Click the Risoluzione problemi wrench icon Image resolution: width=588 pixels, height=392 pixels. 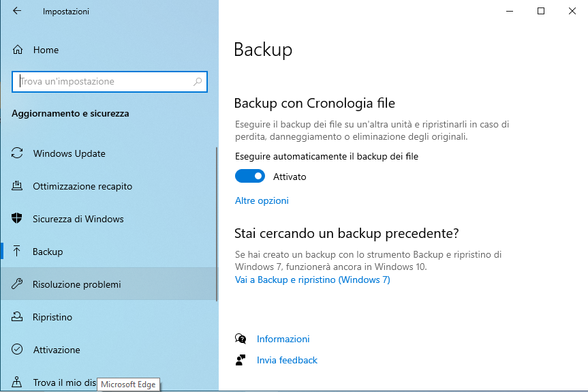[18, 284]
